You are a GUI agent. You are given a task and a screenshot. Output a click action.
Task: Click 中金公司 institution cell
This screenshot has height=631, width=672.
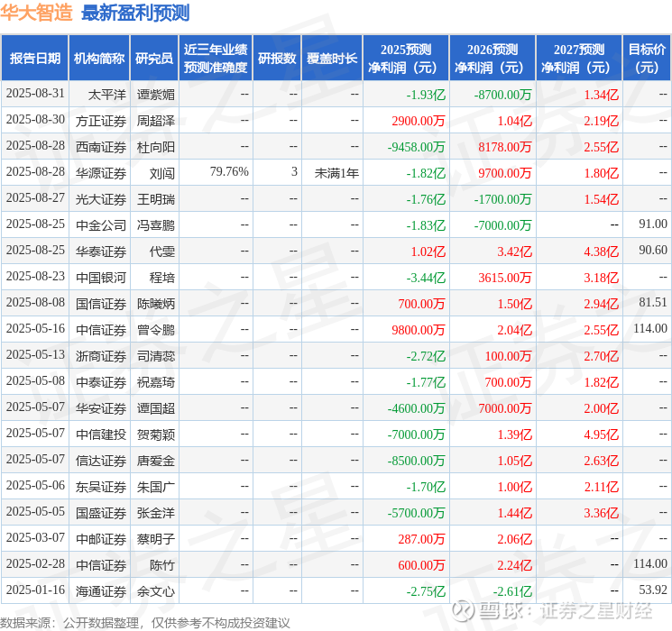[x=101, y=225]
